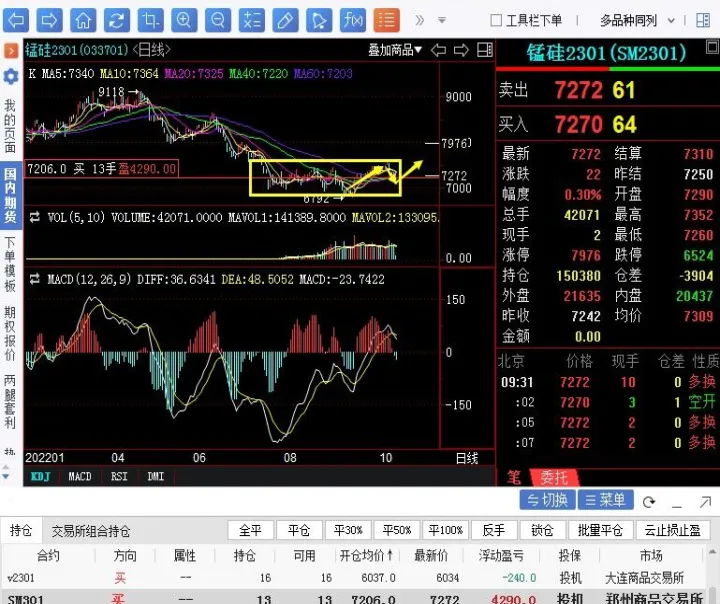The height and width of the screenshot is (604, 720).
Task: Zoom in on the chart
Action: [184, 20]
